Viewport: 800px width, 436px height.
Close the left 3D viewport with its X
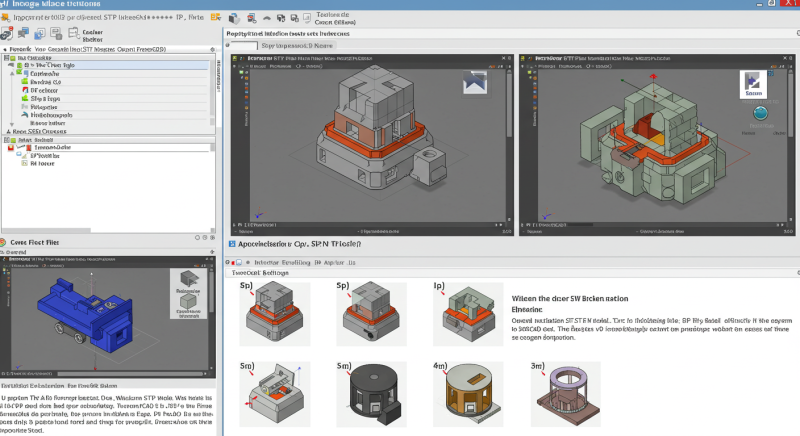click(x=503, y=58)
